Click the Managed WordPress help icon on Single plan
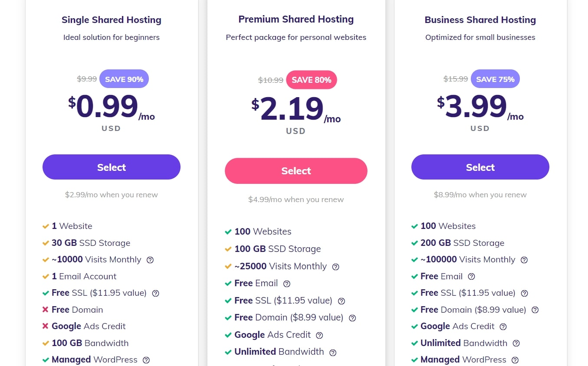 coord(146,360)
